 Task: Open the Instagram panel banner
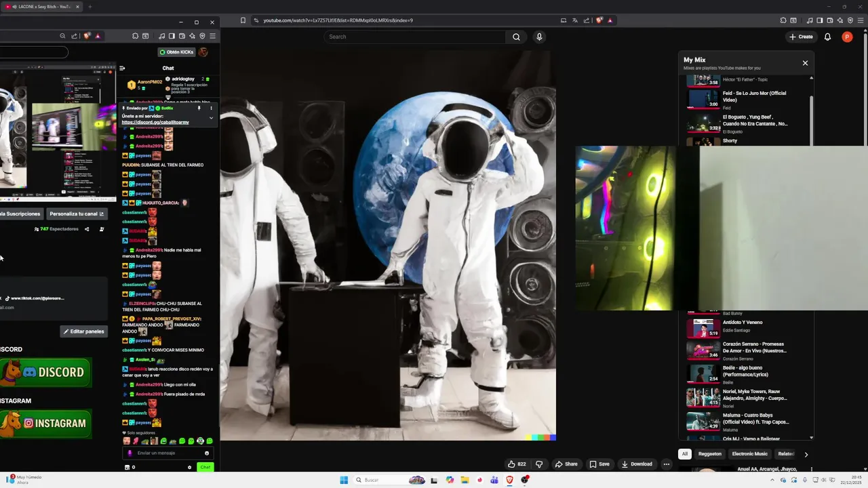tap(45, 423)
